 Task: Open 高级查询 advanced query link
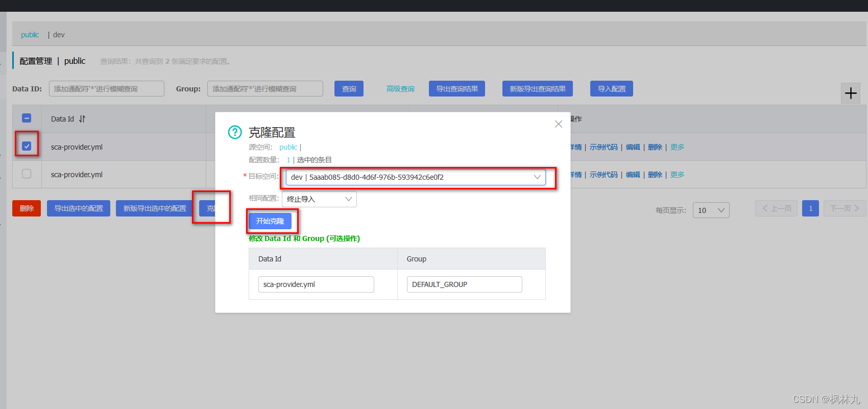coord(400,89)
